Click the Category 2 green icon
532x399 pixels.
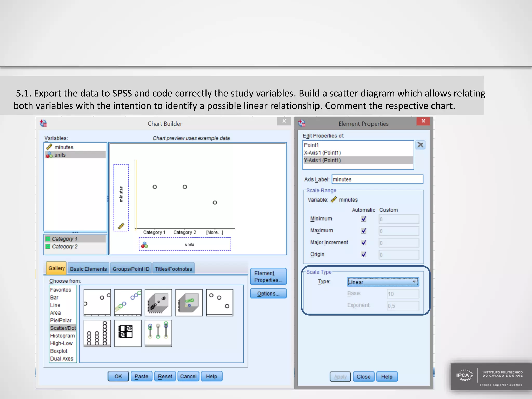click(x=48, y=246)
